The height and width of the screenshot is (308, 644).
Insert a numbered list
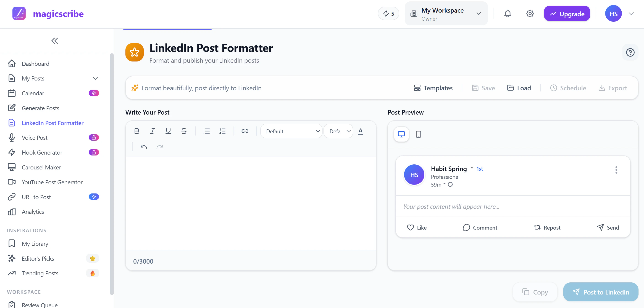point(222,131)
